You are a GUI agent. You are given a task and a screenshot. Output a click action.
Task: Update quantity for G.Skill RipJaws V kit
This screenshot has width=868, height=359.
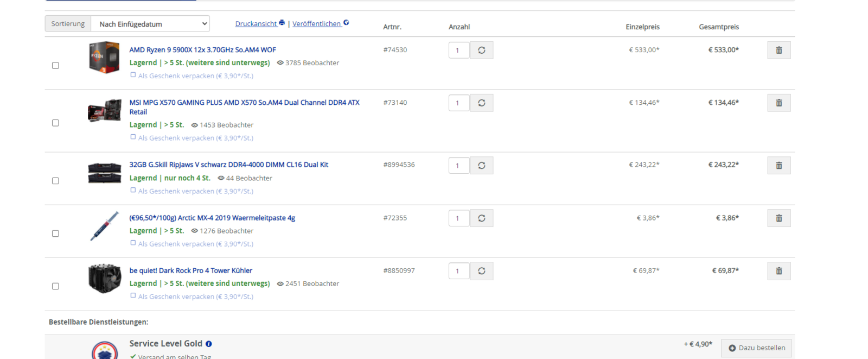point(481,165)
